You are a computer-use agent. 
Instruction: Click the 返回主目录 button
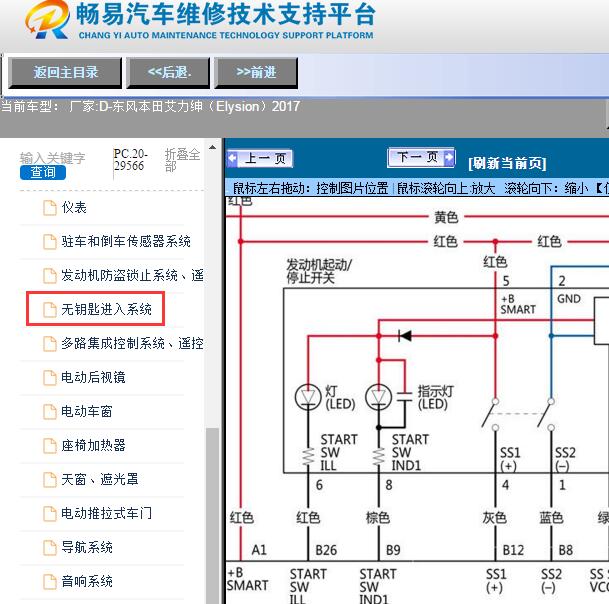pyautogui.click(x=65, y=73)
